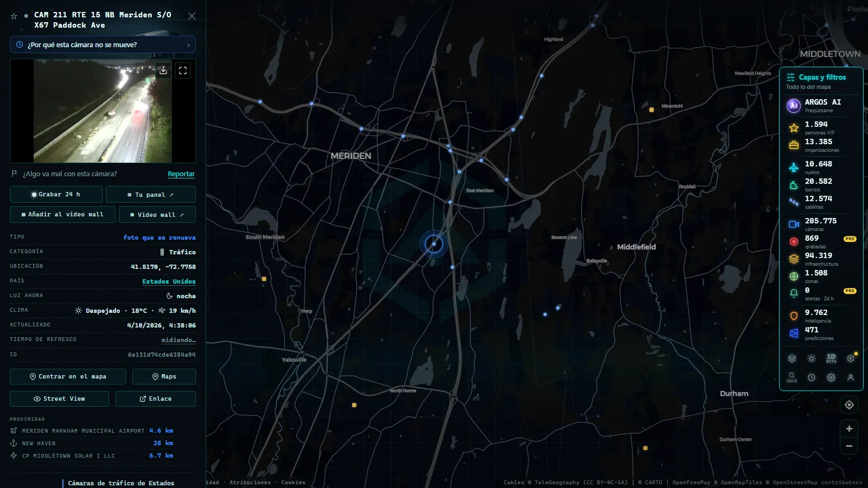Toggle the inteligencia shield layer (9.762)
This screenshot has height=488, width=868.
pyautogui.click(x=821, y=316)
